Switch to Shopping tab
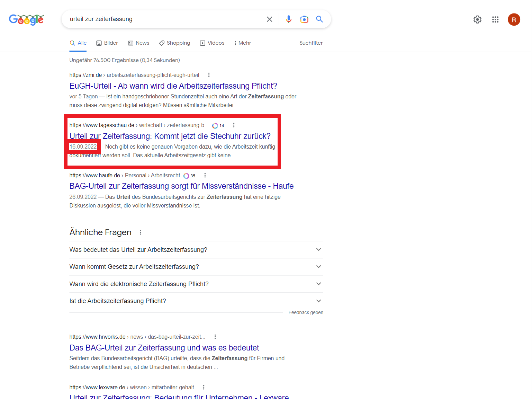The image size is (532, 399). 174,43
